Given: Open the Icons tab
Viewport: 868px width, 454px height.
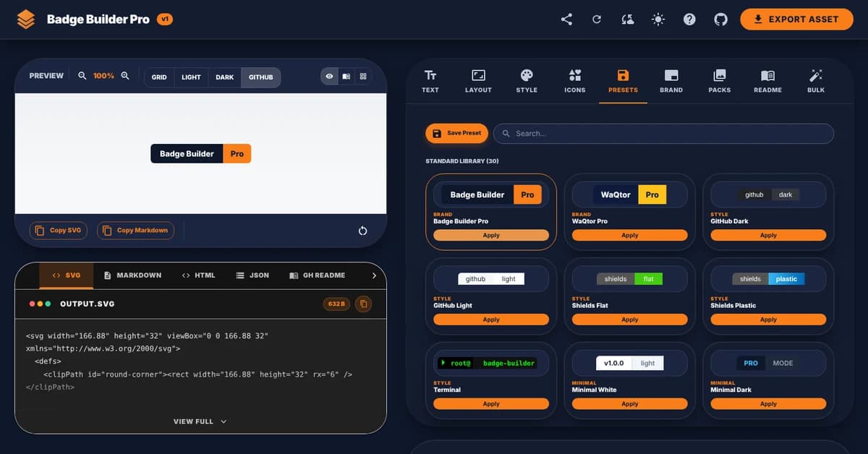Looking at the screenshot, I should [x=575, y=81].
